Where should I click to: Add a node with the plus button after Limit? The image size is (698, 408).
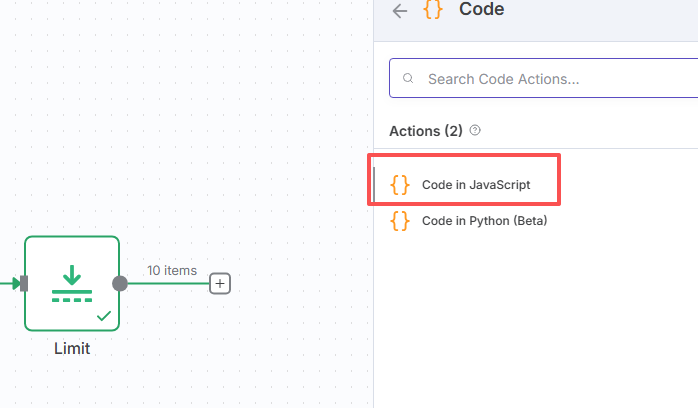point(220,283)
